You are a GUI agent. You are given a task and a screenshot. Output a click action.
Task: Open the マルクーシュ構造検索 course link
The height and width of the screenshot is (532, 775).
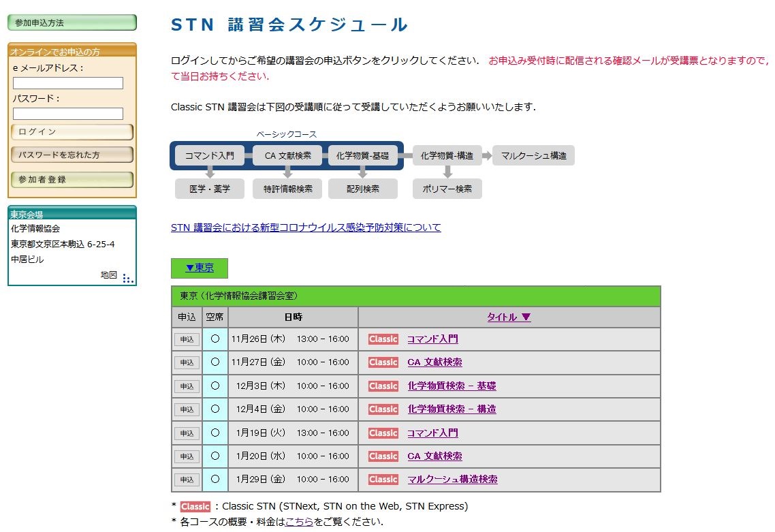tap(453, 480)
